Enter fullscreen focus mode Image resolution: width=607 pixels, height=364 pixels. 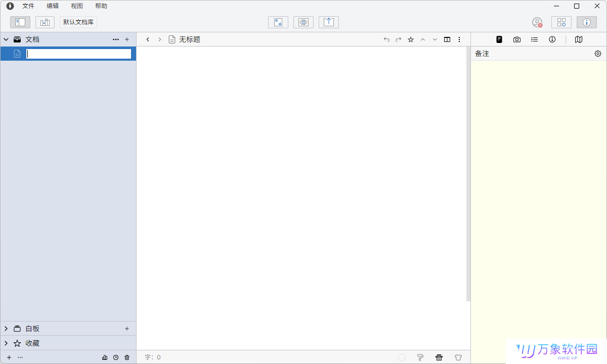coord(278,22)
